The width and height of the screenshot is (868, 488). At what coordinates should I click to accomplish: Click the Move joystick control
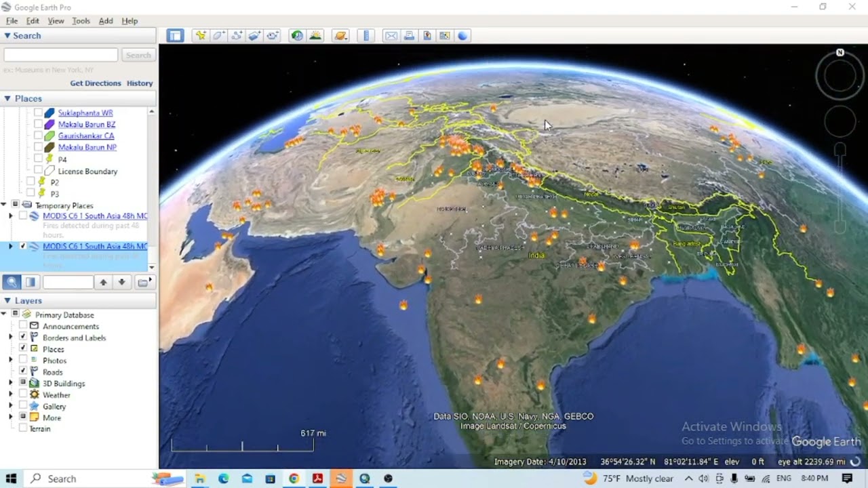(840, 121)
